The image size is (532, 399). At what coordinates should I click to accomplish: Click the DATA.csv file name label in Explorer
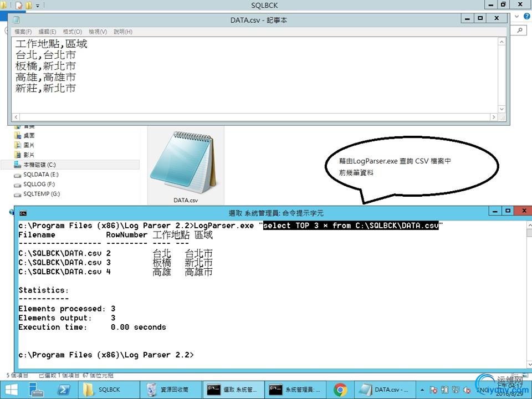186,201
